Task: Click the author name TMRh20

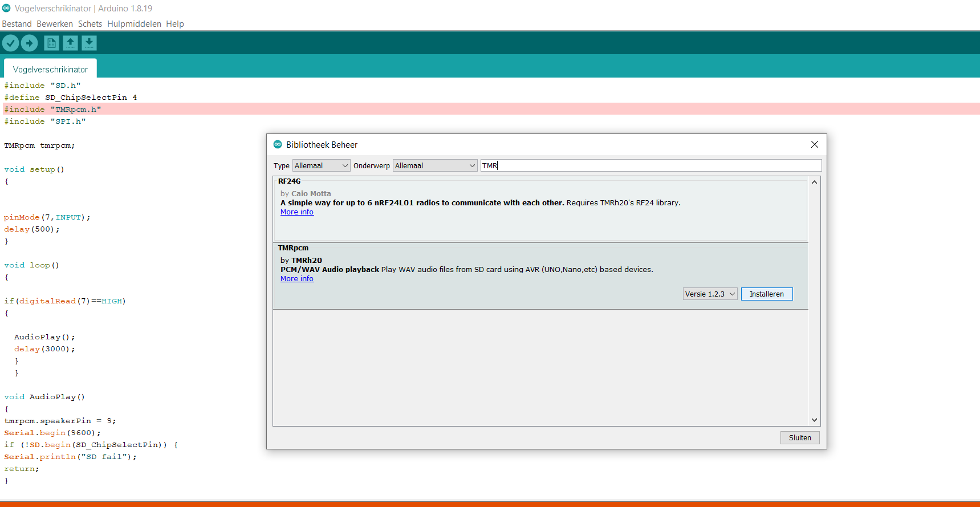Action: click(x=307, y=260)
